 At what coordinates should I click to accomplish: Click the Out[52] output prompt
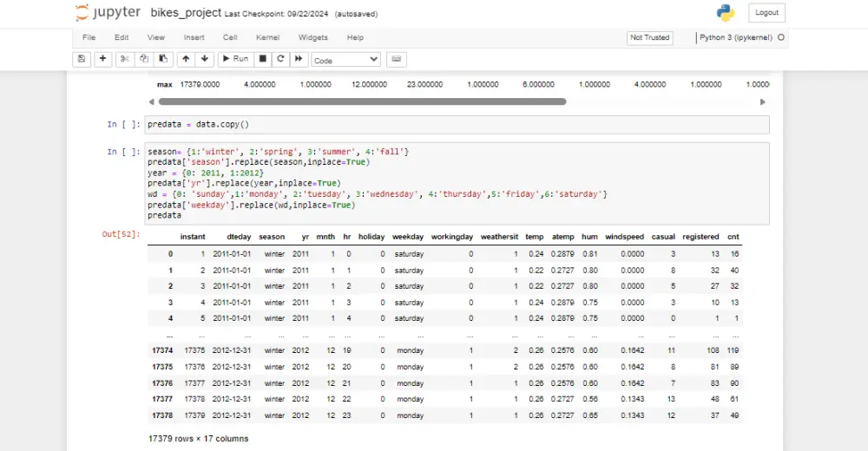(121, 234)
